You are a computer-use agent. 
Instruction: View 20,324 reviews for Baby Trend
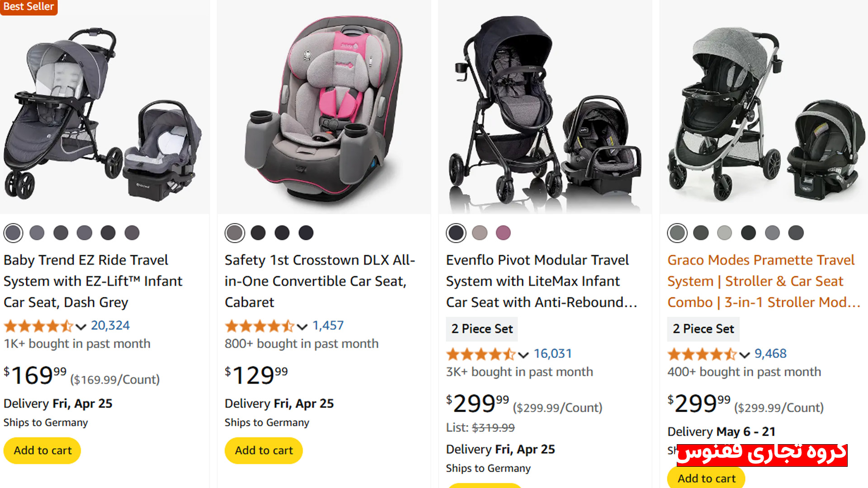[110, 325]
